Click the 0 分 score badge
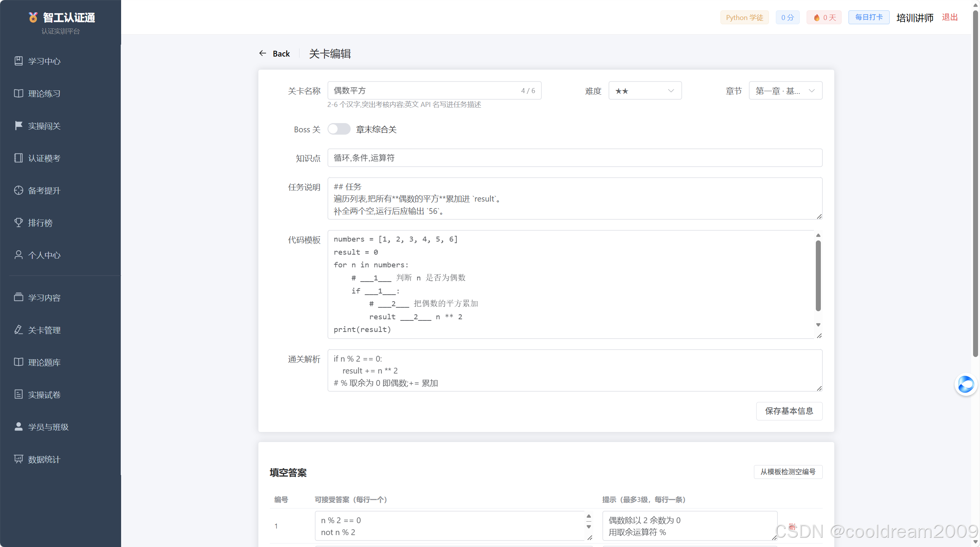The height and width of the screenshot is (547, 980). pos(787,17)
